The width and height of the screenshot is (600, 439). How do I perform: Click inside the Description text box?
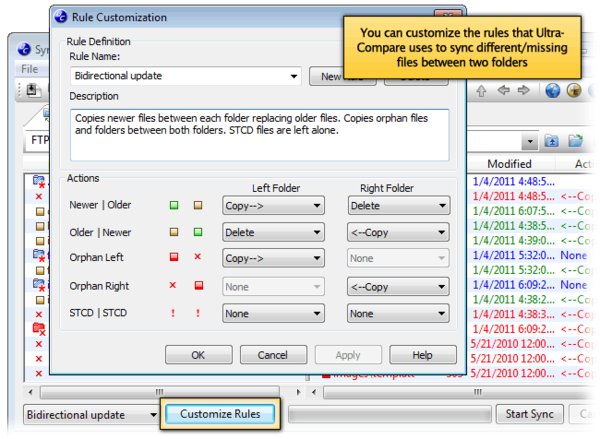(x=259, y=135)
